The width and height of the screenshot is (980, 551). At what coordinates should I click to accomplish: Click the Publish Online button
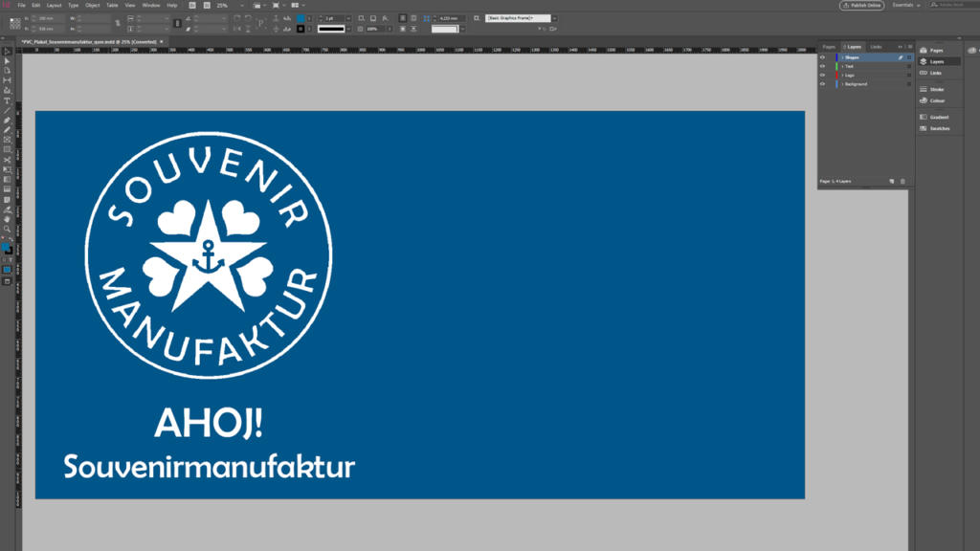click(x=861, y=5)
